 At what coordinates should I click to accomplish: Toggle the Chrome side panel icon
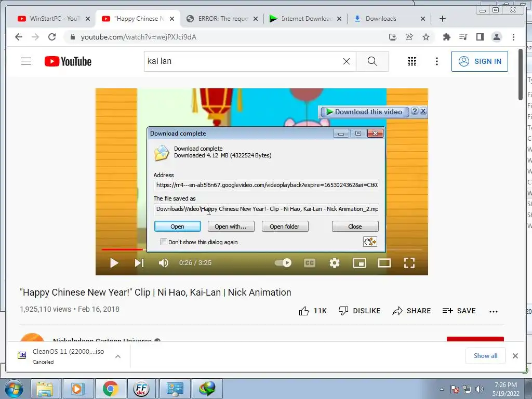pyautogui.click(x=480, y=37)
